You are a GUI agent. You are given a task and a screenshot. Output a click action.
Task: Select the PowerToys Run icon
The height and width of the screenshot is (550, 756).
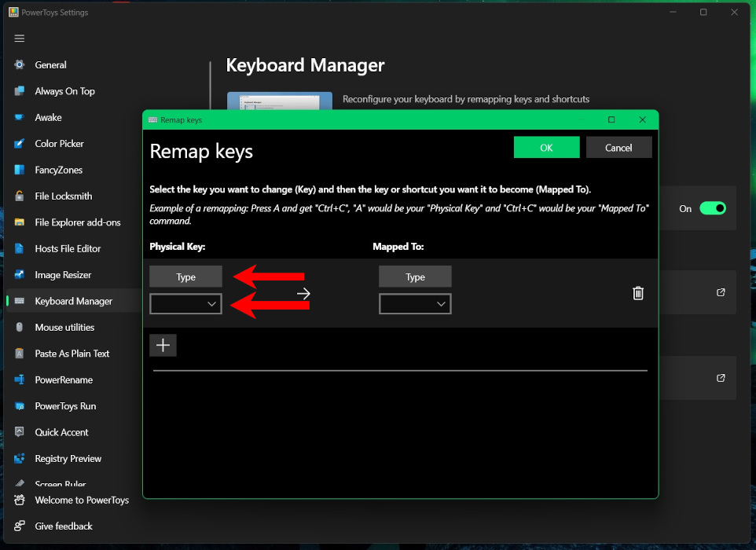18,405
